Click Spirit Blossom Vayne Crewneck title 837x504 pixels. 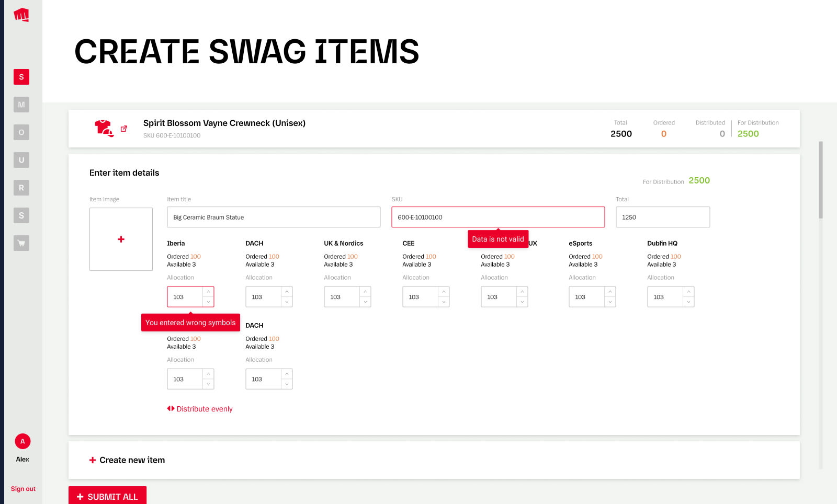(224, 123)
